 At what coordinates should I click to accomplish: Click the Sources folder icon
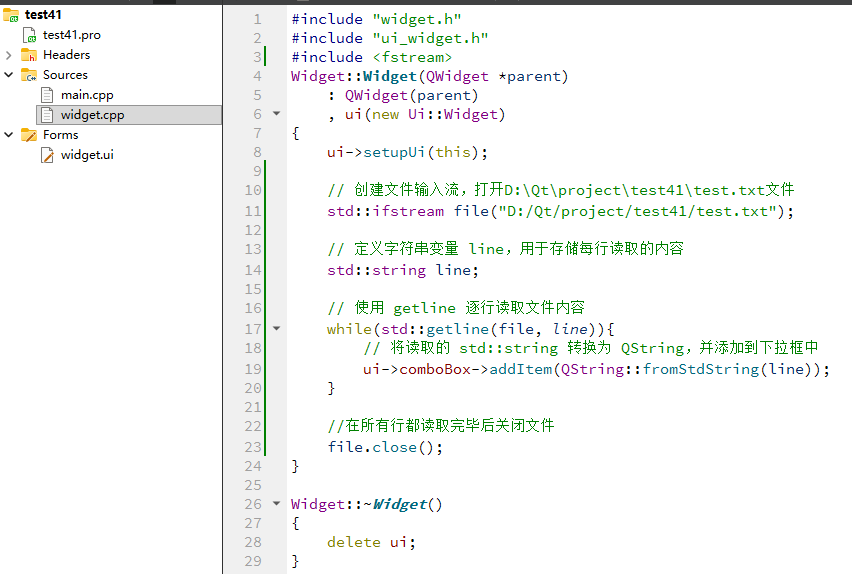click(29, 75)
